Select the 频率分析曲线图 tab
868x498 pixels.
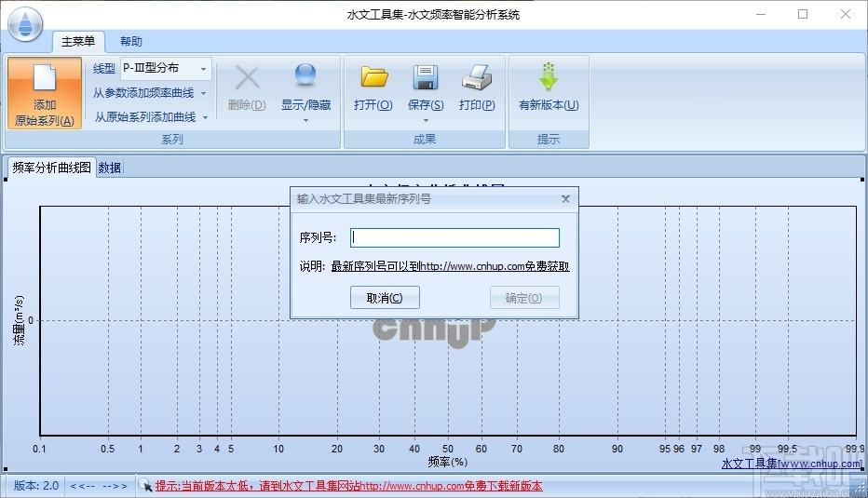tap(51, 168)
